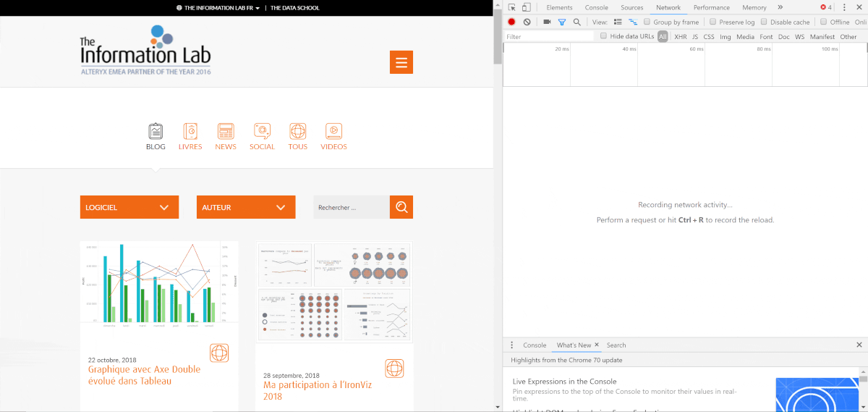
Task: Click The Information Lab logo
Action: [145, 50]
